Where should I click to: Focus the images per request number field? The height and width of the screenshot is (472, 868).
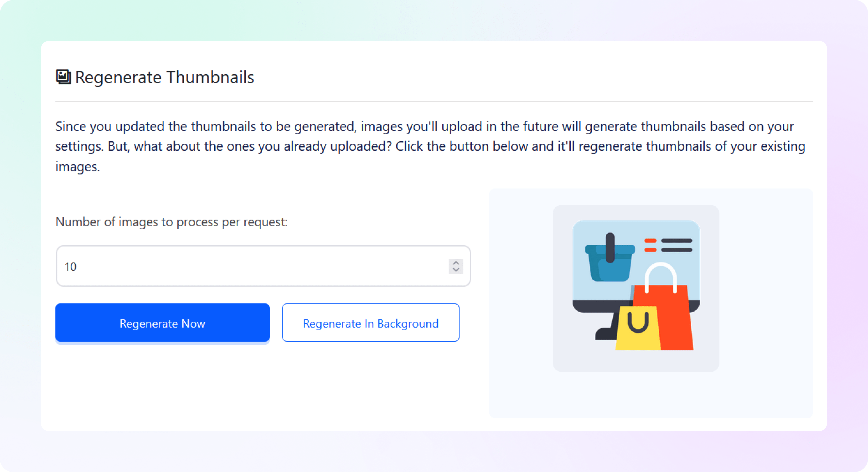coord(263,266)
